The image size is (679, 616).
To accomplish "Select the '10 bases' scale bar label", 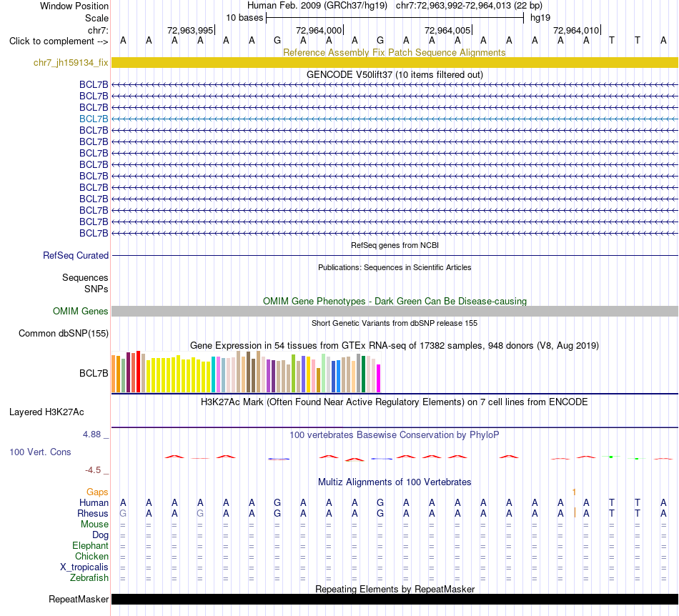I will (244, 18).
